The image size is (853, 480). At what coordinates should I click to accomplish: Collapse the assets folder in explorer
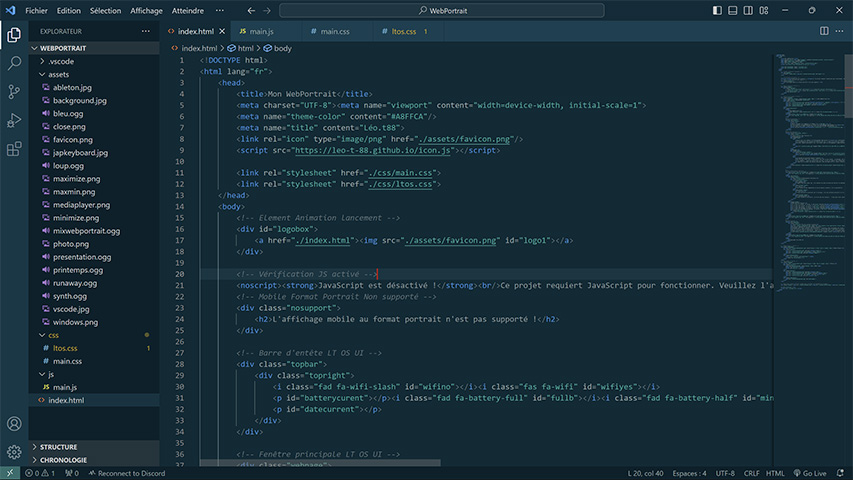pyautogui.click(x=59, y=74)
